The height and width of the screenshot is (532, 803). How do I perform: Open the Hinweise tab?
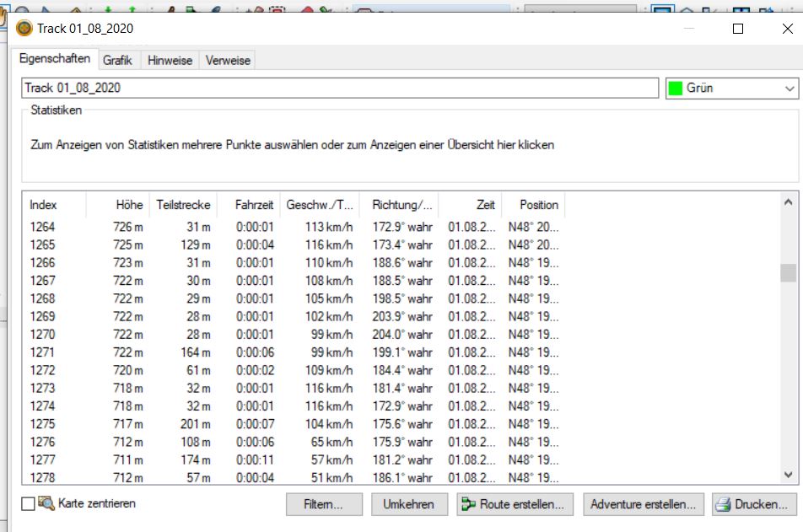170,61
